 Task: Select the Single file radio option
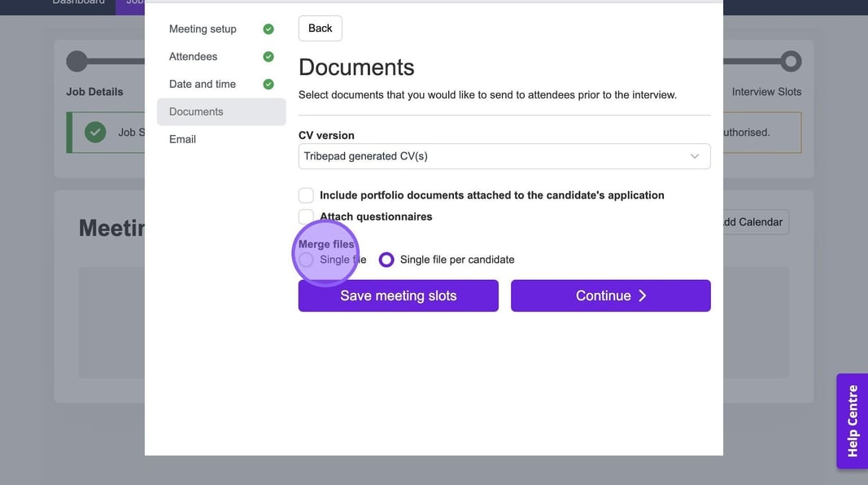307,260
